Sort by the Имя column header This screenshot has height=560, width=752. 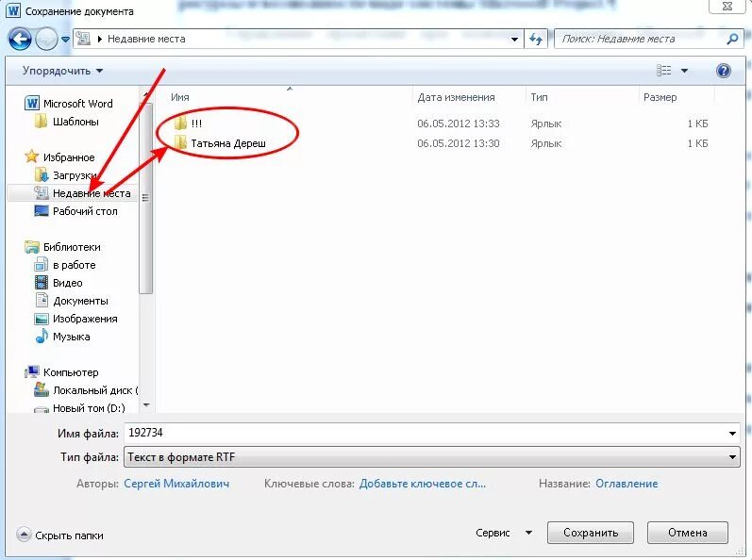pyautogui.click(x=180, y=97)
